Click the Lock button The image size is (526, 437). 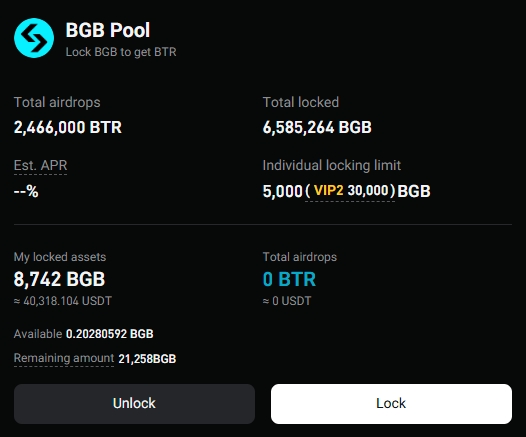391,404
